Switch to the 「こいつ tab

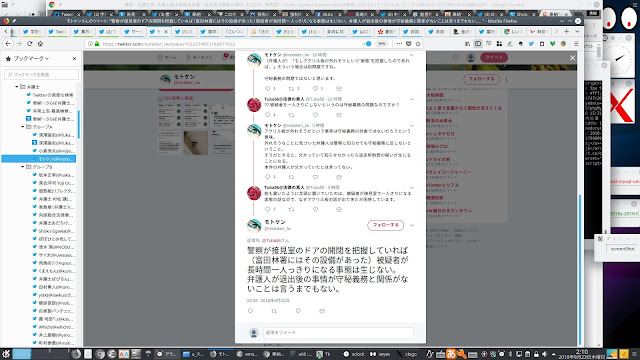coord(235,31)
